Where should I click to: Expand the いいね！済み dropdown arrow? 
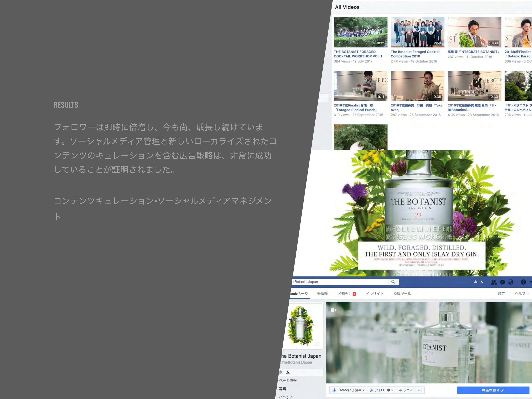[x=364, y=390]
